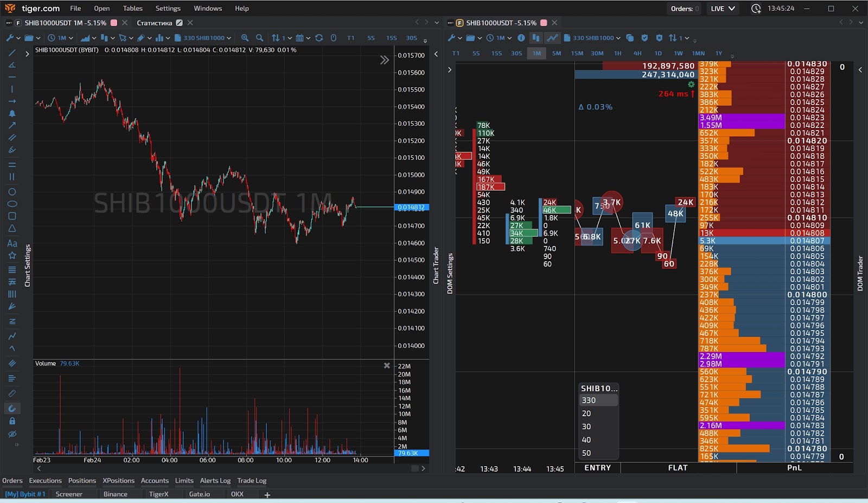
Task: Select the Aa text annotation tool
Action: point(12,243)
